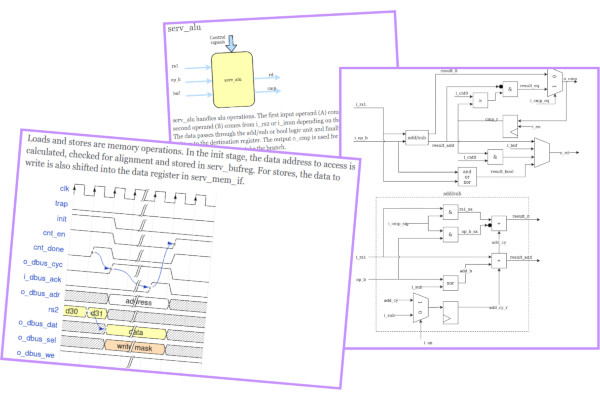Select the add/sub block in ALU schematic
600x400 pixels.
point(416,138)
